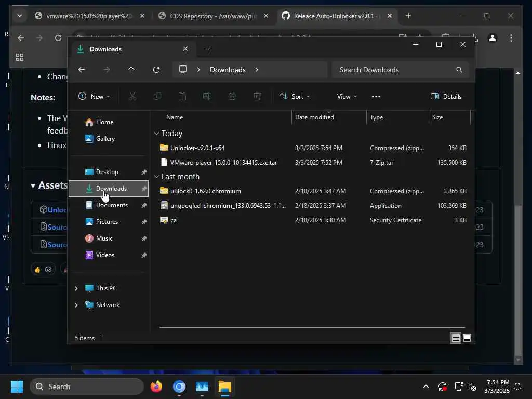Screen dimensions: 532x399
Task: Click the Copy icon in Explorer toolbar
Action: [x=157, y=96]
